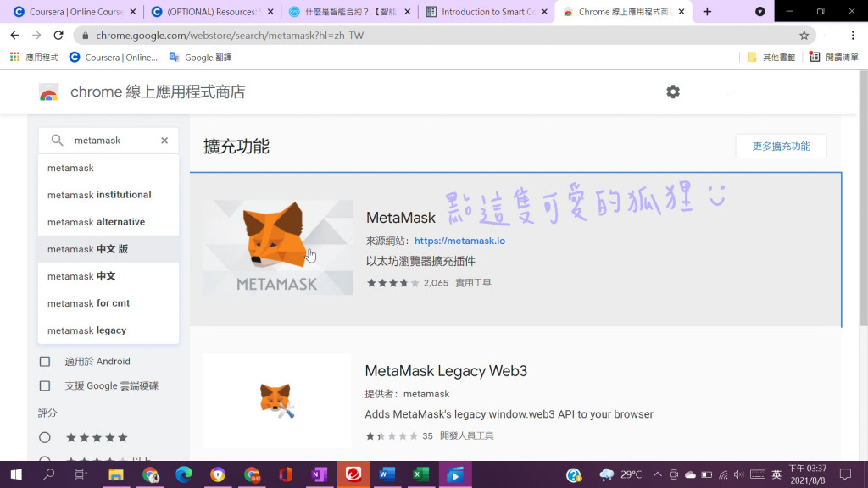
Task: Click the More extensions button
Action: pyautogui.click(x=781, y=146)
